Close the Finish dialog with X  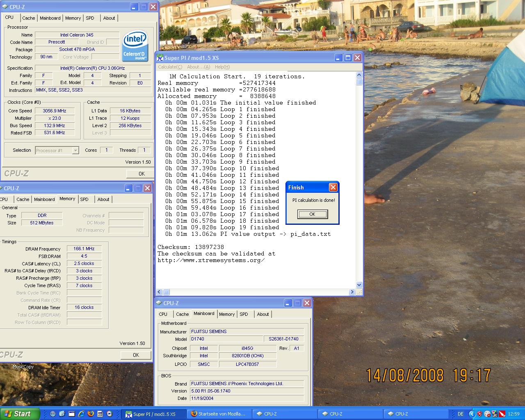point(333,187)
